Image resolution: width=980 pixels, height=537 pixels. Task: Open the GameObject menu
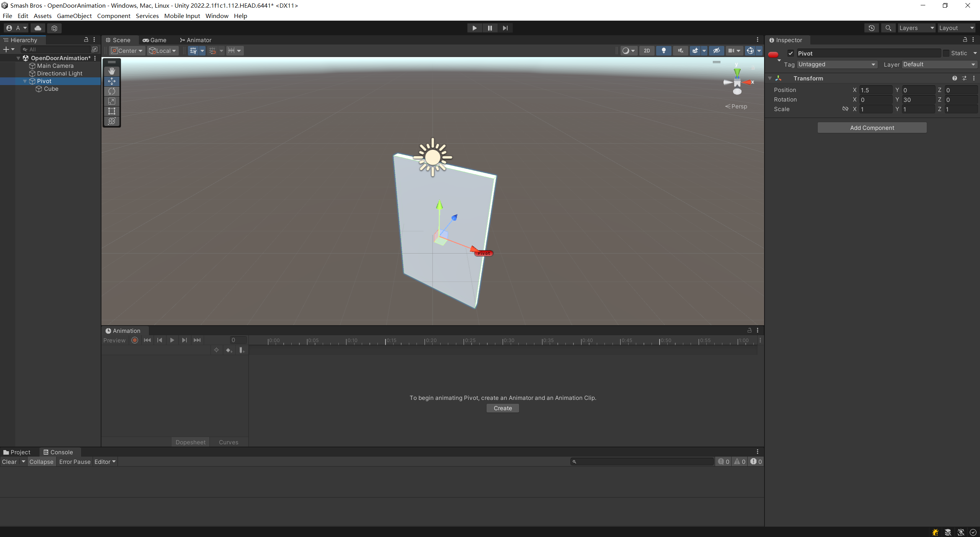[74, 16]
